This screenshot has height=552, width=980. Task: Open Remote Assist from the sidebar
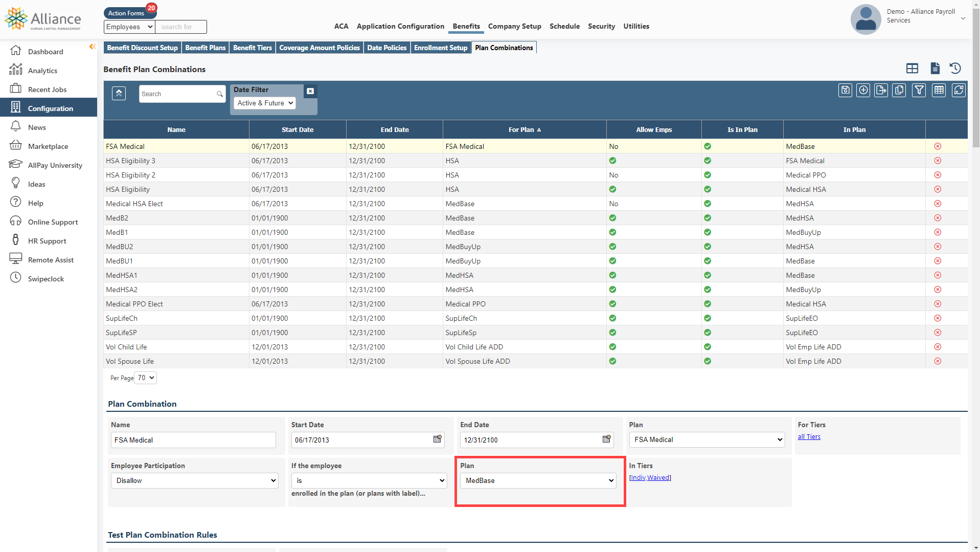[x=51, y=260]
